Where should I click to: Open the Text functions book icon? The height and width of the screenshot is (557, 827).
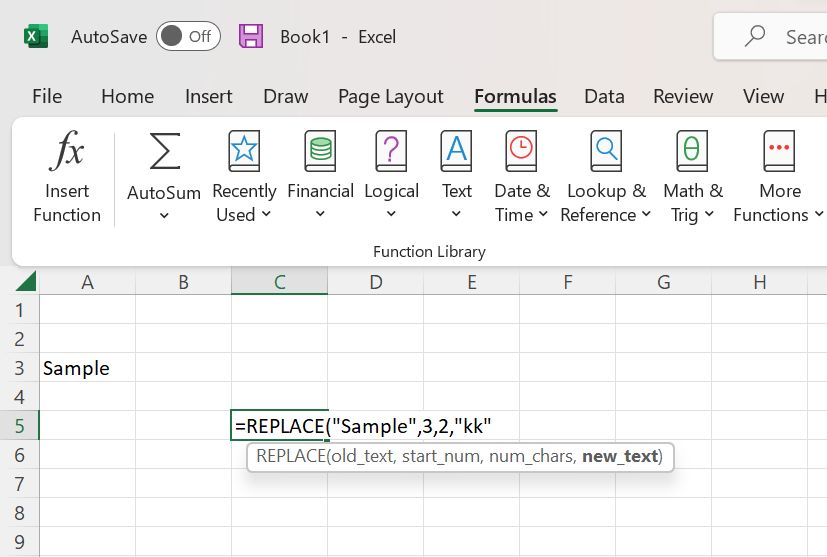[456, 151]
